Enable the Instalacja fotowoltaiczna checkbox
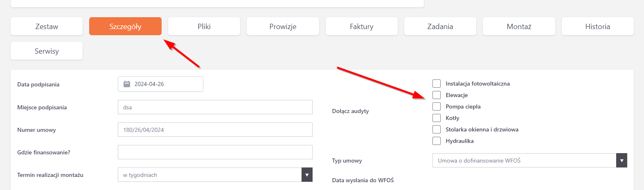The image size is (644, 190). coord(437,84)
